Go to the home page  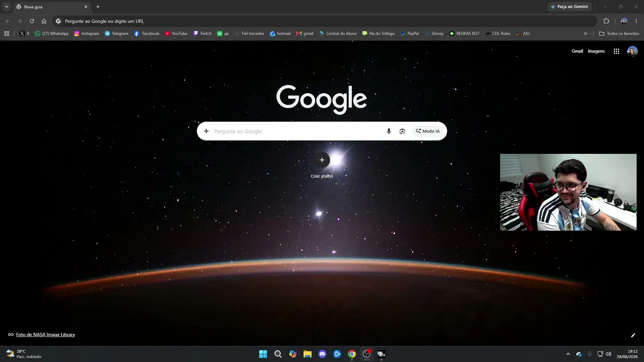(44, 21)
